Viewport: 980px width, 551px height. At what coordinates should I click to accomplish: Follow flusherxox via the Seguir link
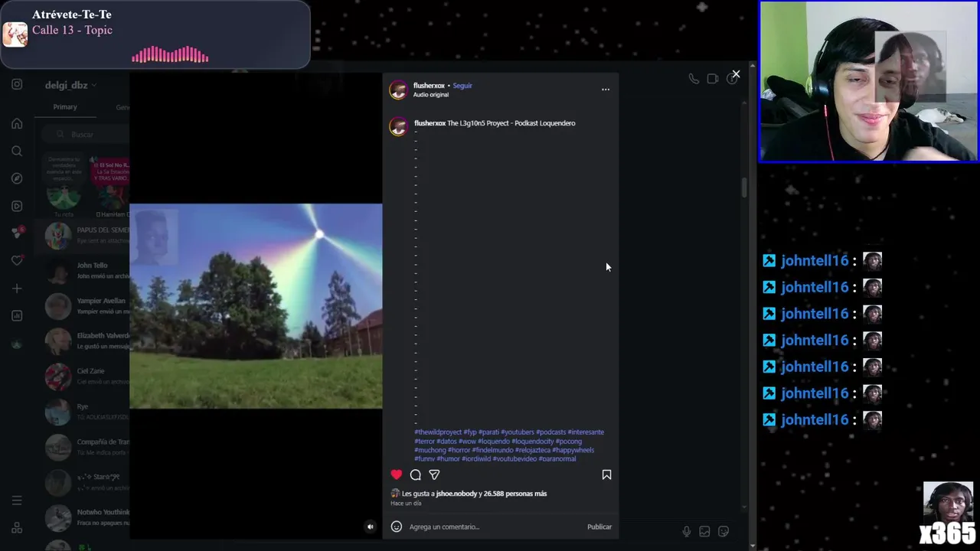(x=462, y=86)
